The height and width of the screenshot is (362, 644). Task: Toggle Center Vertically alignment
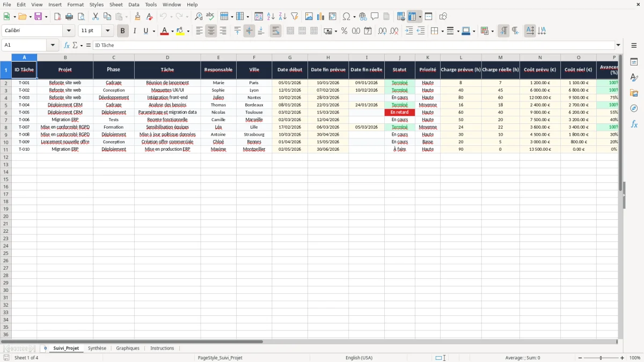point(249,31)
